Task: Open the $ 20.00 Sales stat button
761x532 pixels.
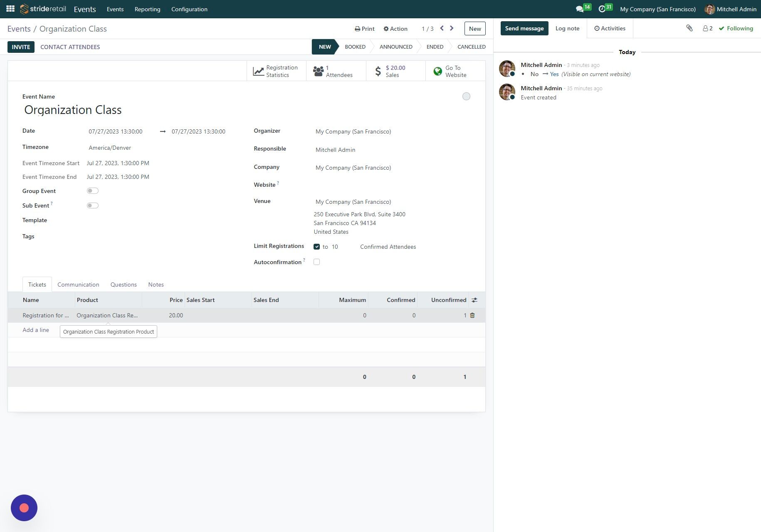Action: pos(396,71)
